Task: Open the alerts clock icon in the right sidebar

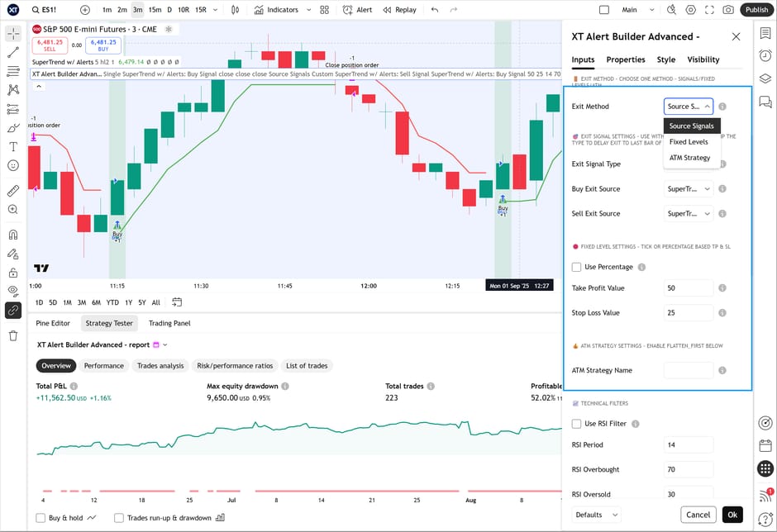Action: click(x=765, y=55)
